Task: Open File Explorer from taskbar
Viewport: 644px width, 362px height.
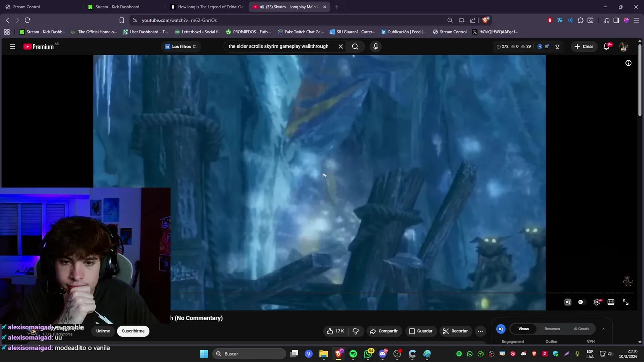Action: click(x=324, y=354)
